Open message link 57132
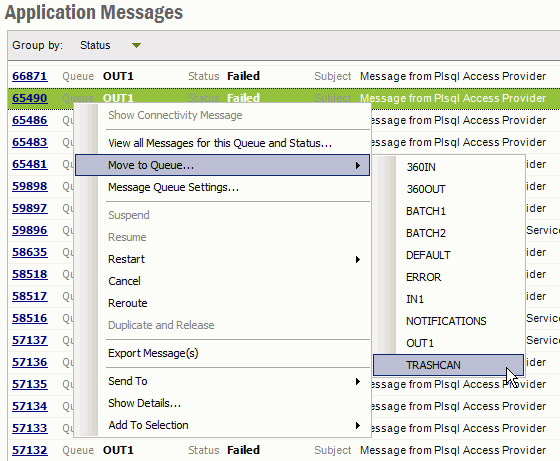The height and width of the screenshot is (461, 560). click(x=30, y=450)
